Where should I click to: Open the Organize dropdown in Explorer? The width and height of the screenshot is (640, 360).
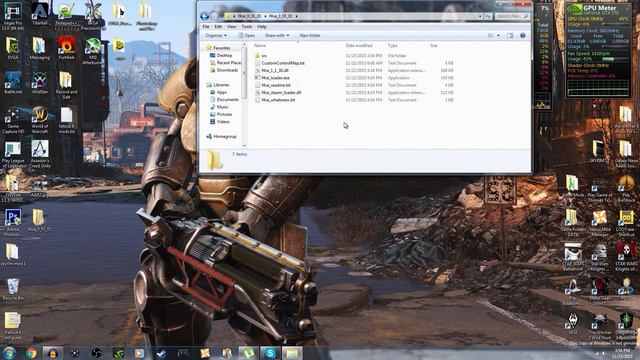(216, 36)
